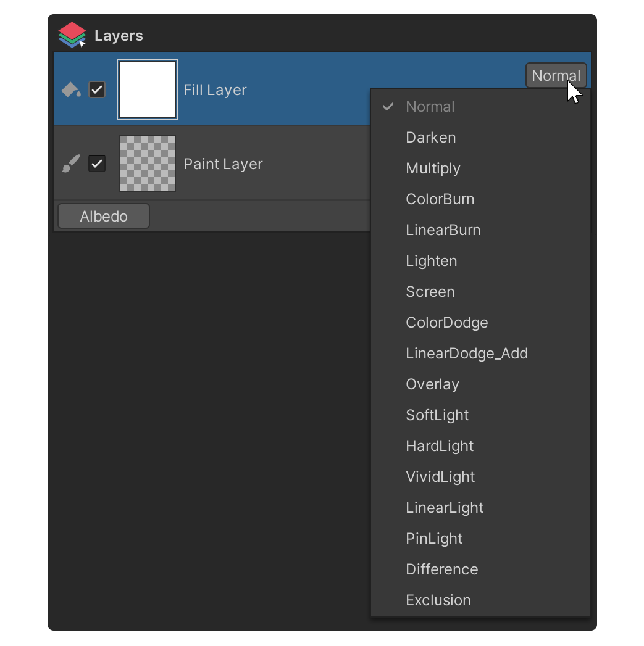Viewport: 644px width, 646px height.
Task: Choose the Darken blend mode
Action: pos(480,138)
